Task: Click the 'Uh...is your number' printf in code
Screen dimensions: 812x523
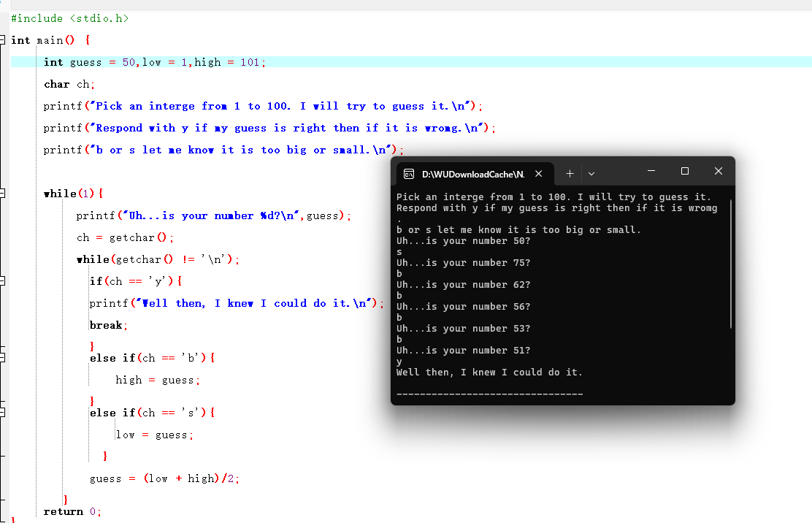Action: click(x=213, y=215)
